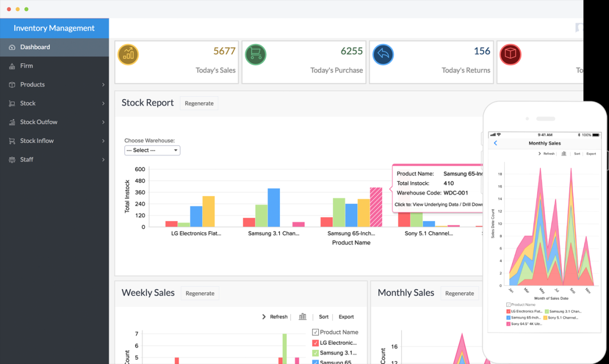Uncheck the Samsung 3.1 legend checkbox
Viewport: 609px width, 364px height.
click(x=315, y=353)
